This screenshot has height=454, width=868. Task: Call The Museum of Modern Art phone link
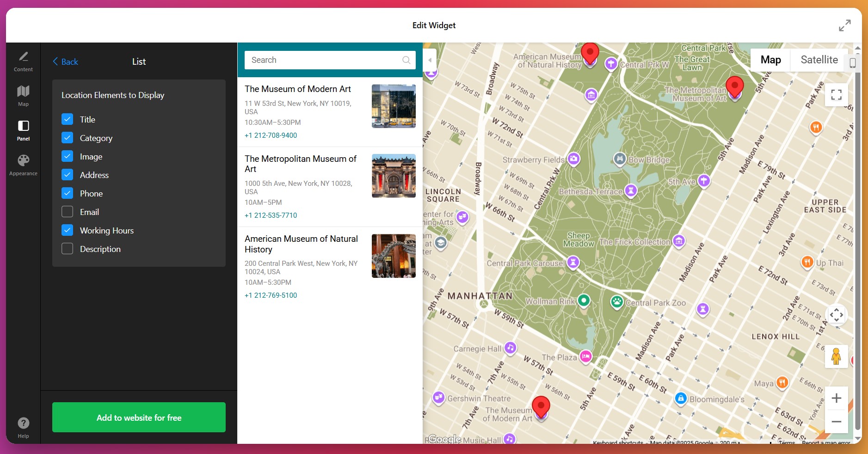coord(271,135)
